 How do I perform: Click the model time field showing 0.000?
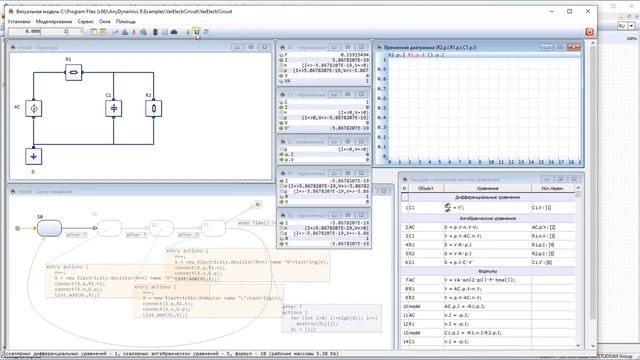(x=25, y=31)
